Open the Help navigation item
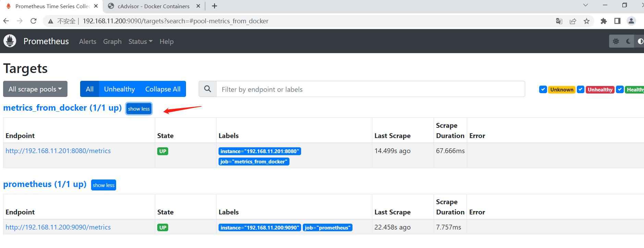The height and width of the screenshot is (248, 644). point(166,41)
